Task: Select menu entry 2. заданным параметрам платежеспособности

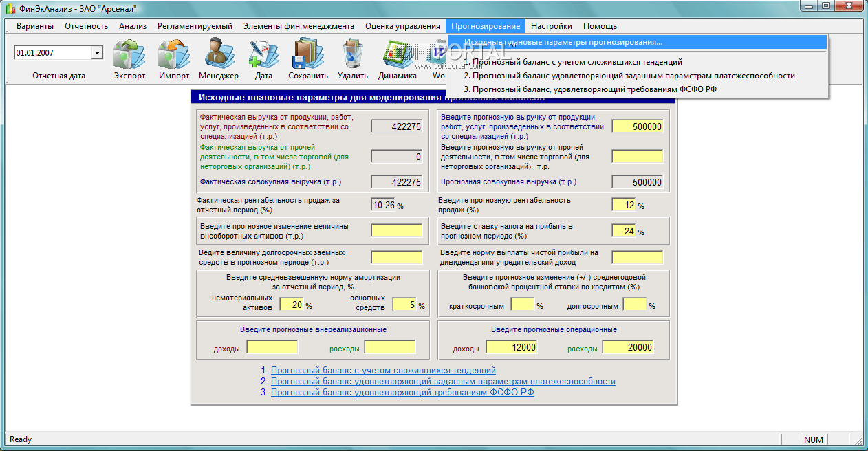Action: click(637, 76)
